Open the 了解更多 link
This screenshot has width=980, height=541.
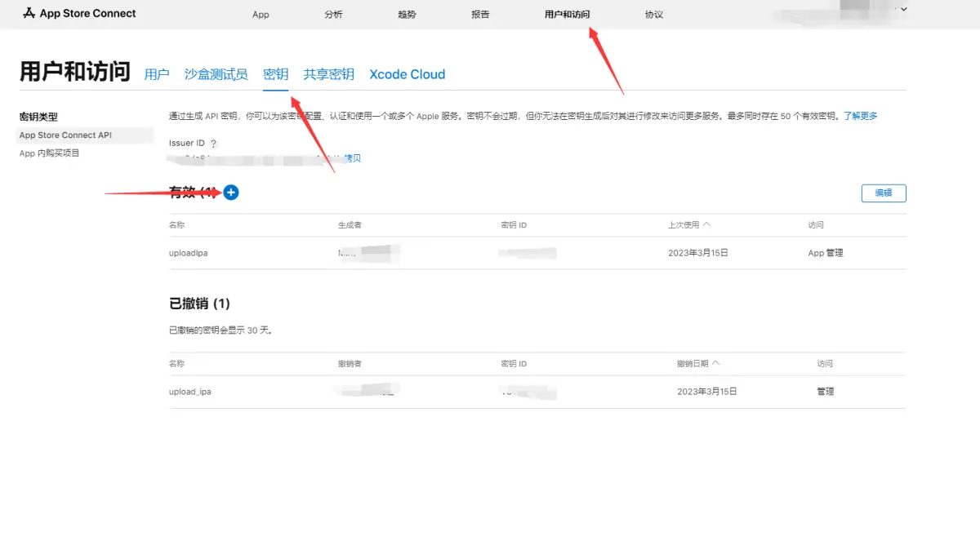pos(860,117)
